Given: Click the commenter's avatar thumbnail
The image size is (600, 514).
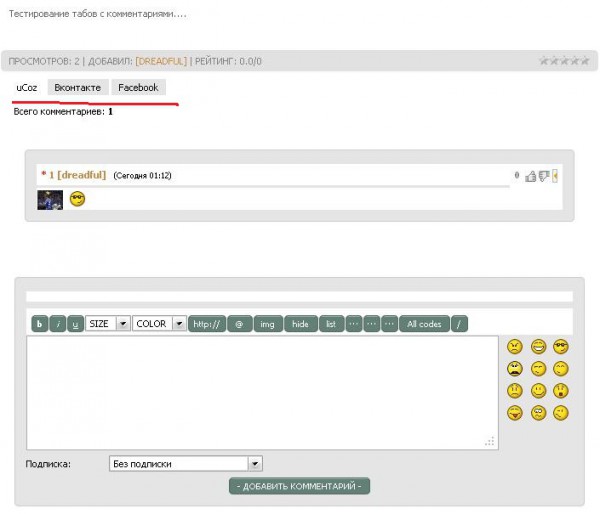Looking at the screenshot, I should pyautogui.click(x=50, y=200).
